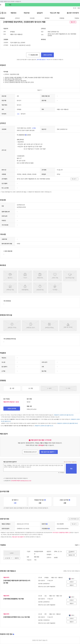Image resolution: width=80 pixels, height=644 pixels.
Task: Switch to the 모집요강 tab
Action: [x=2, y=18]
